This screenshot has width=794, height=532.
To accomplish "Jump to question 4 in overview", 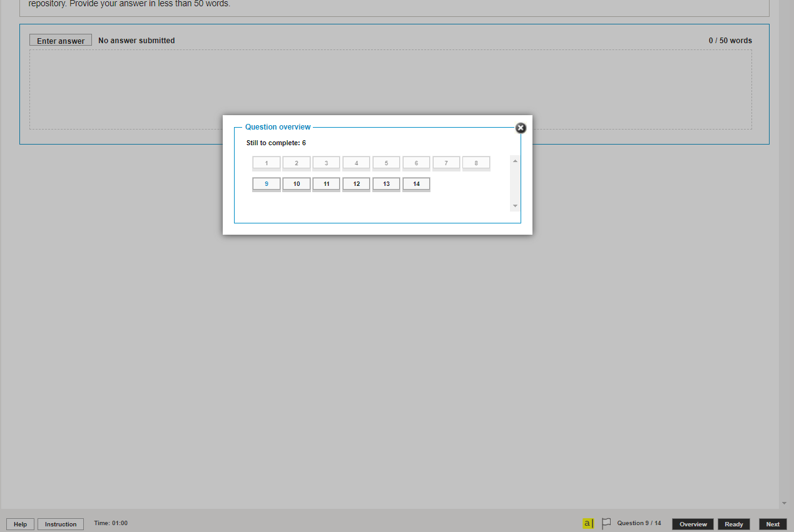I will [x=357, y=163].
